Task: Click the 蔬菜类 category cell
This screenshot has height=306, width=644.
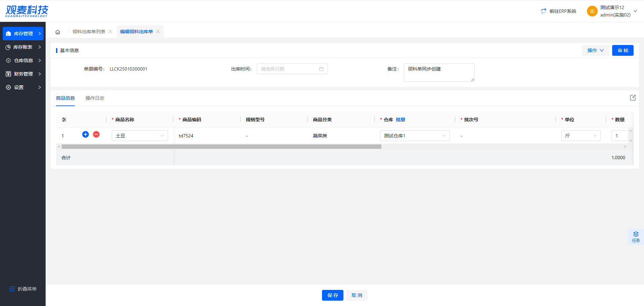Action: 320,136
